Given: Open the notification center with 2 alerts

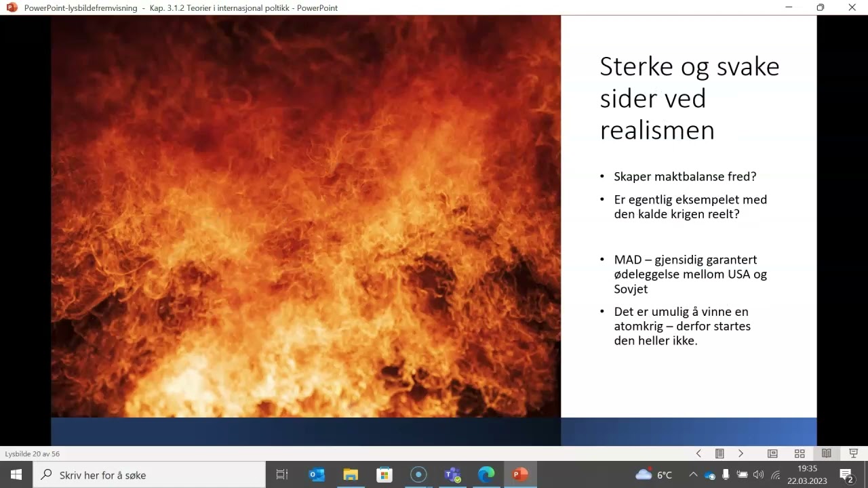Looking at the screenshot, I should tap(847, 474).
